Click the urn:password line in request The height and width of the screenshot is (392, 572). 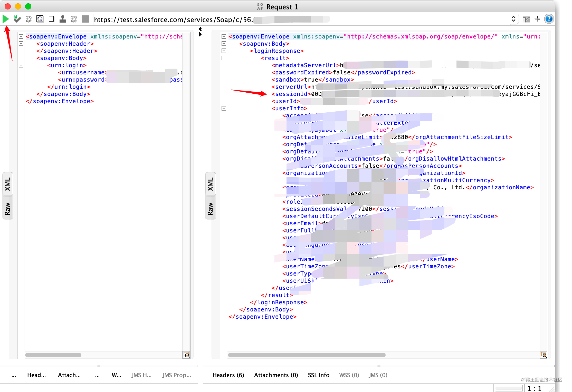(120, 80)
